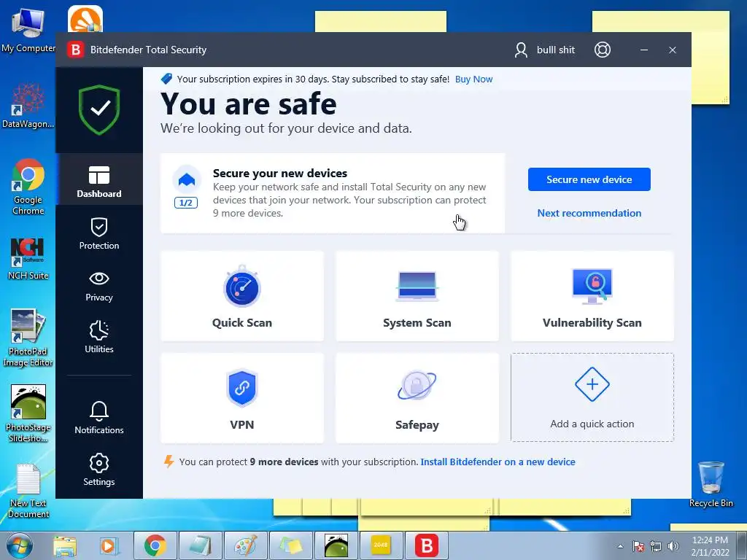
Task: Open Google Chrome desktop shortcut
Action: [x=28, y=187]
